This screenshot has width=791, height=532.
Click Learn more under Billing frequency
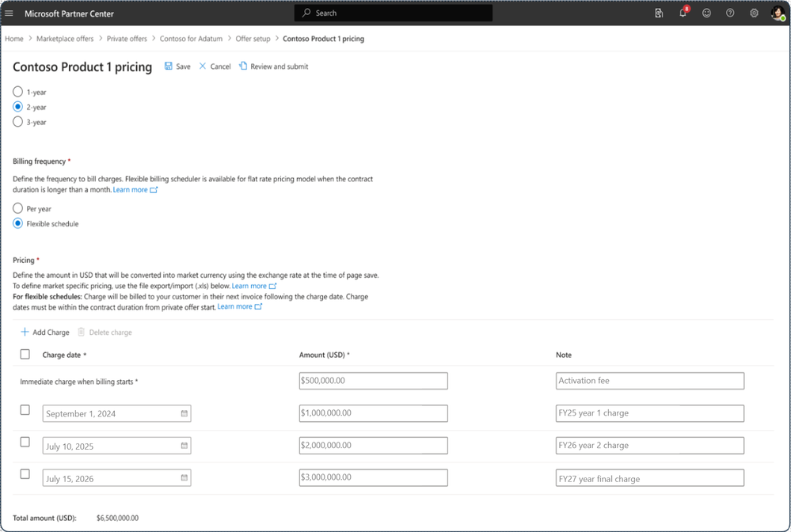pos(130,190)
